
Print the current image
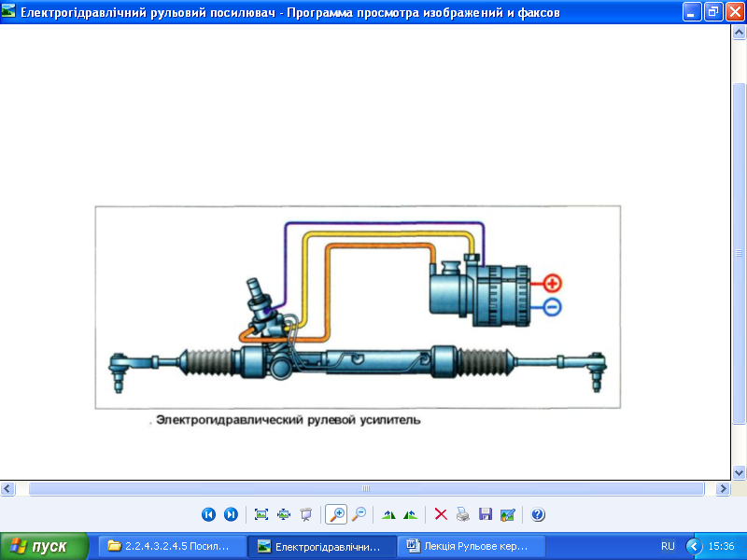463,514
